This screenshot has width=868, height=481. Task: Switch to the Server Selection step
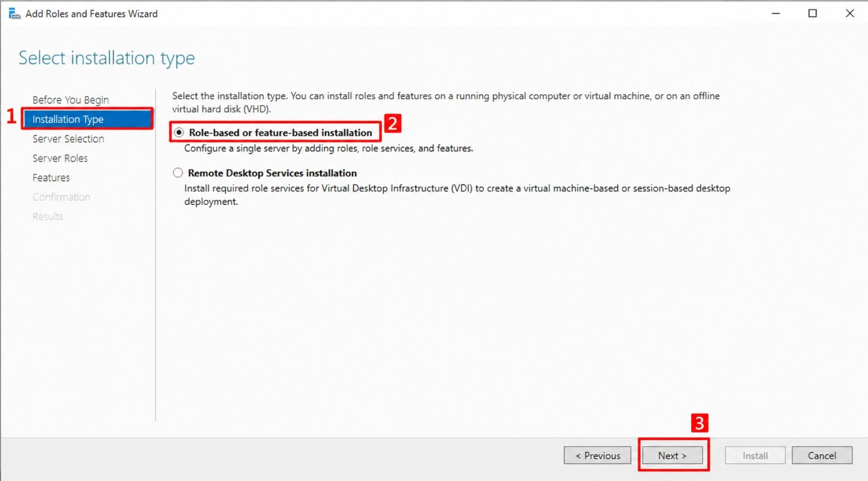68,139
